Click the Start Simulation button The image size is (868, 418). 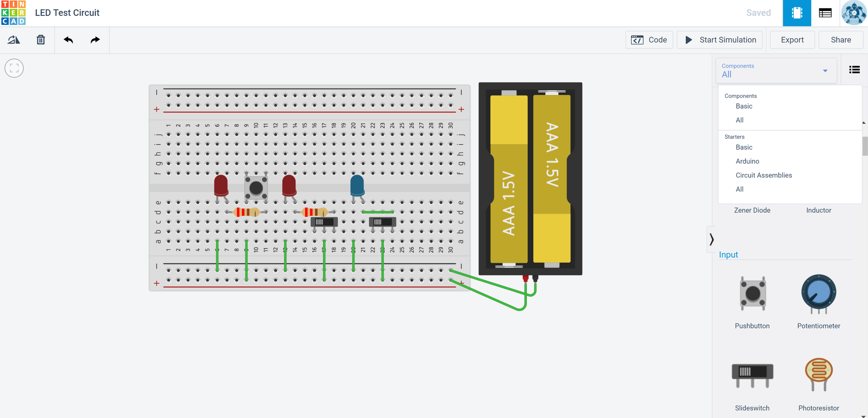(x=719, y=40)
